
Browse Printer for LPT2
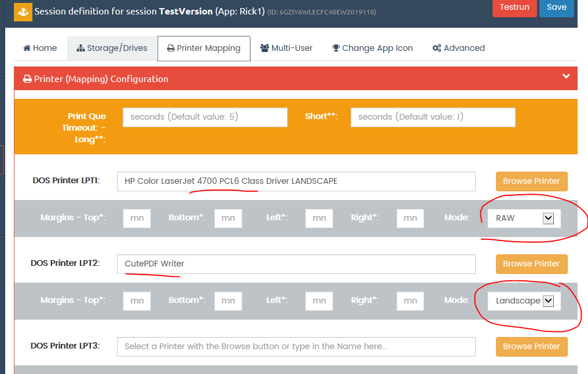[x=531, y=264]
